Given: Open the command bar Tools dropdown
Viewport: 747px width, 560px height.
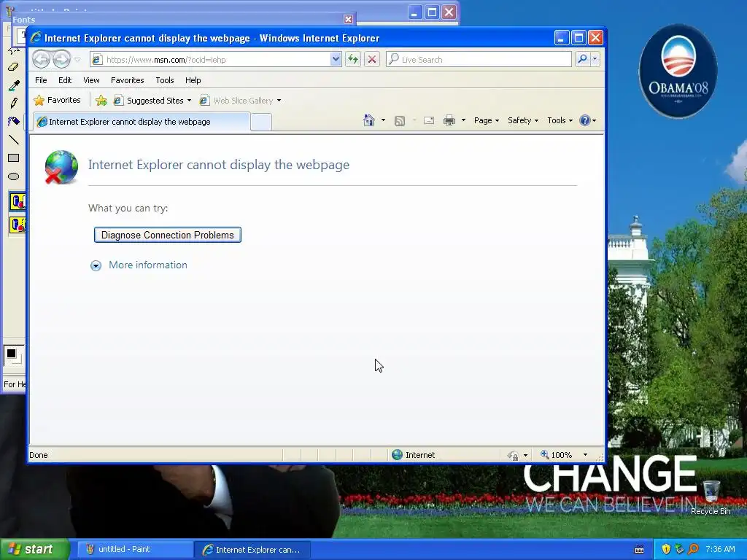Looking at the screenshot, I should (560, 120).
